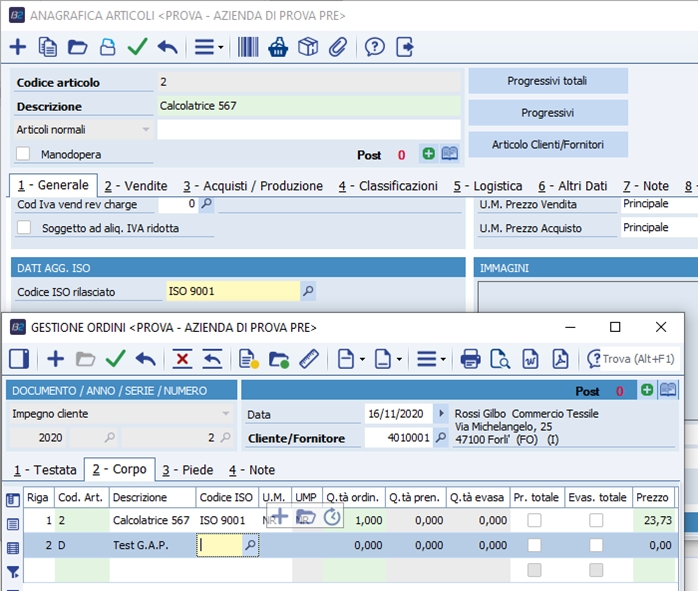Click the print icon in the orders toolbar
This screenshot has height=591, width=698.
[470, 358]
